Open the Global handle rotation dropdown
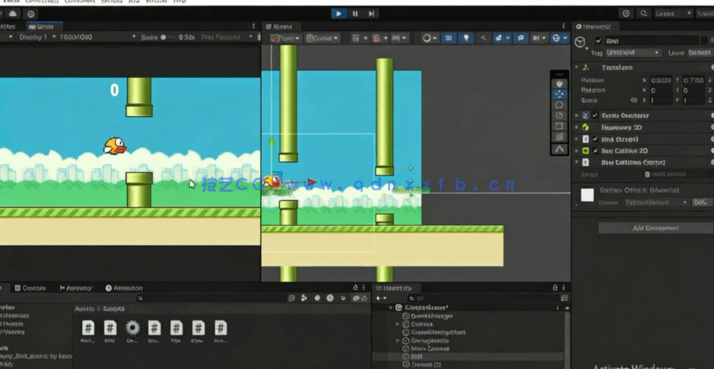Viewport: 714px width, 369px height. [322, 38]
